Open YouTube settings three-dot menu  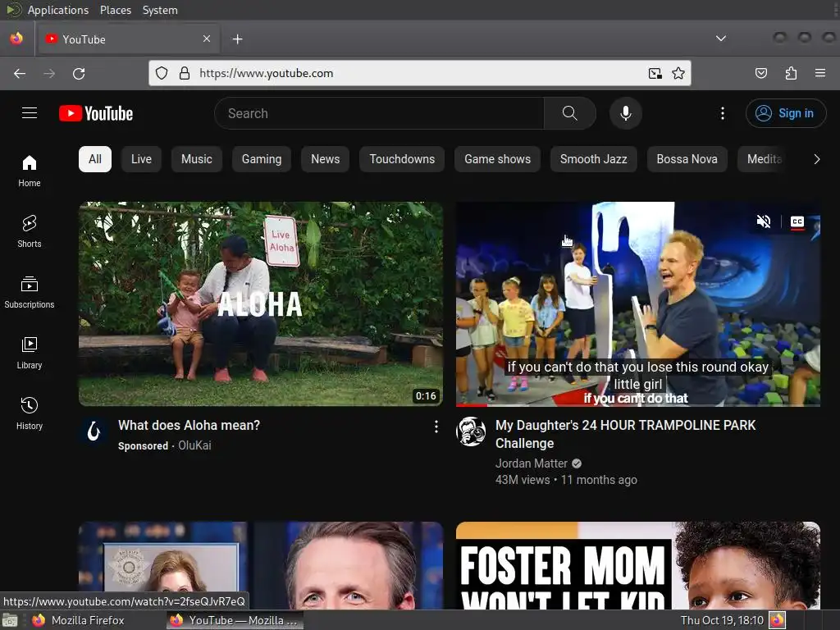pyautogui.click(x=722, y=113)
